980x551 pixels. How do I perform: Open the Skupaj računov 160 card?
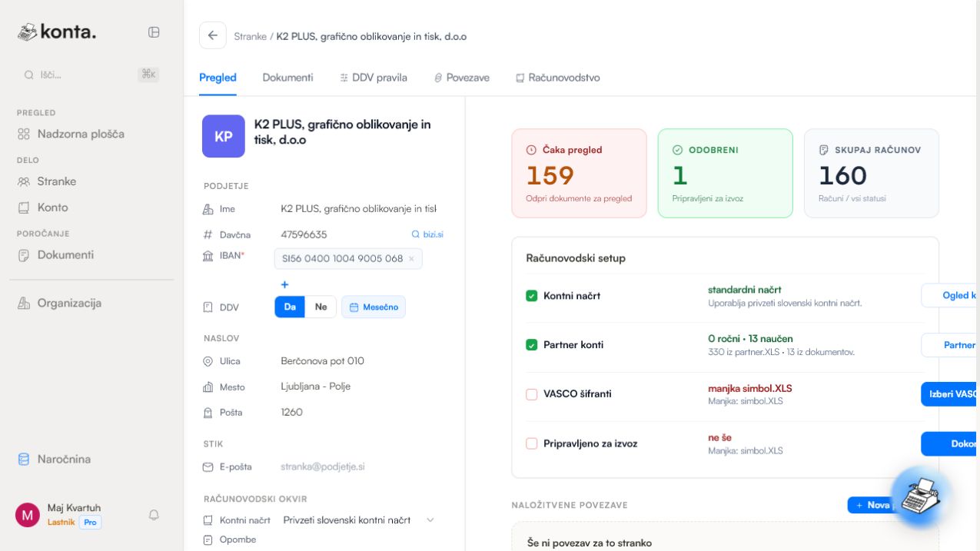(872, 174)
